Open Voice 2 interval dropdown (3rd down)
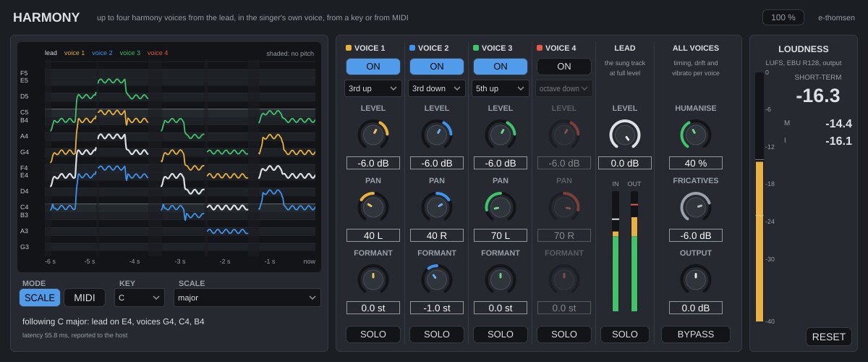This screenshot has width=868, height=362. (437, 88)
